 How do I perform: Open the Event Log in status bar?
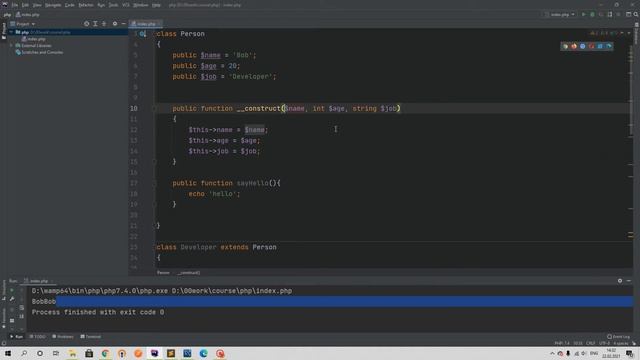tap(618, 337)
